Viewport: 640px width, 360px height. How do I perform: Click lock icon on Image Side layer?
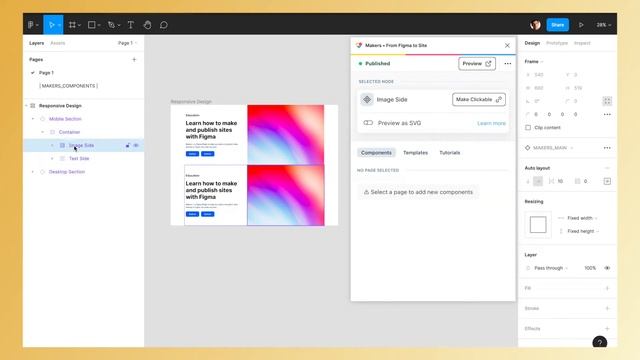(128, 145)
